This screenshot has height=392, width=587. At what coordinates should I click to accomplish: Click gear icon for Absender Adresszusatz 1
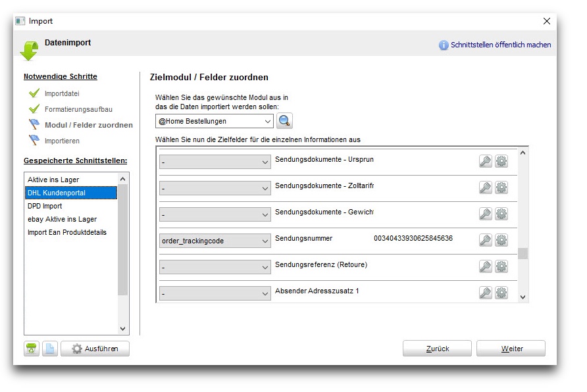click(x=501, y=293)
